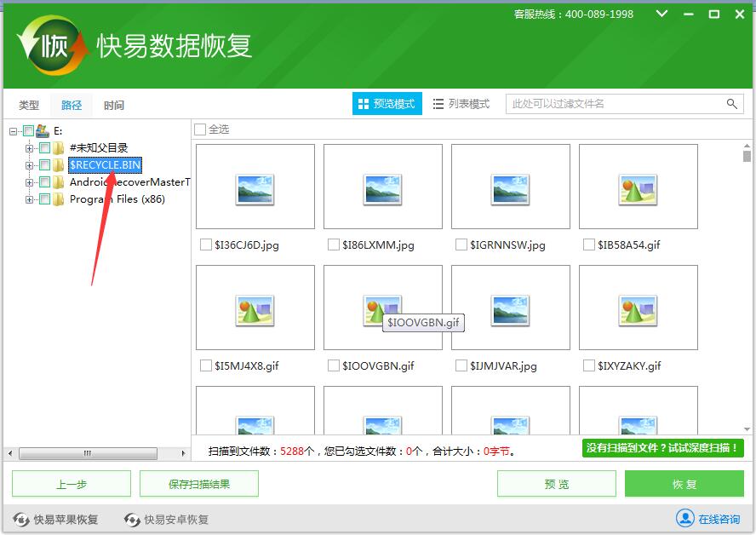The height and width of the screenshot is (535, 756).
Task: Click file list scrollbar down arrow
Action: click(x=747, y=429)
